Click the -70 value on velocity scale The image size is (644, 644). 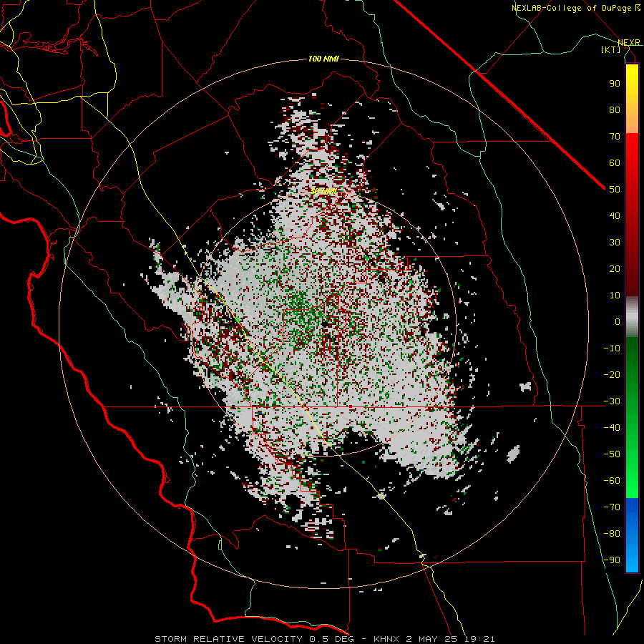coord(612,507)
